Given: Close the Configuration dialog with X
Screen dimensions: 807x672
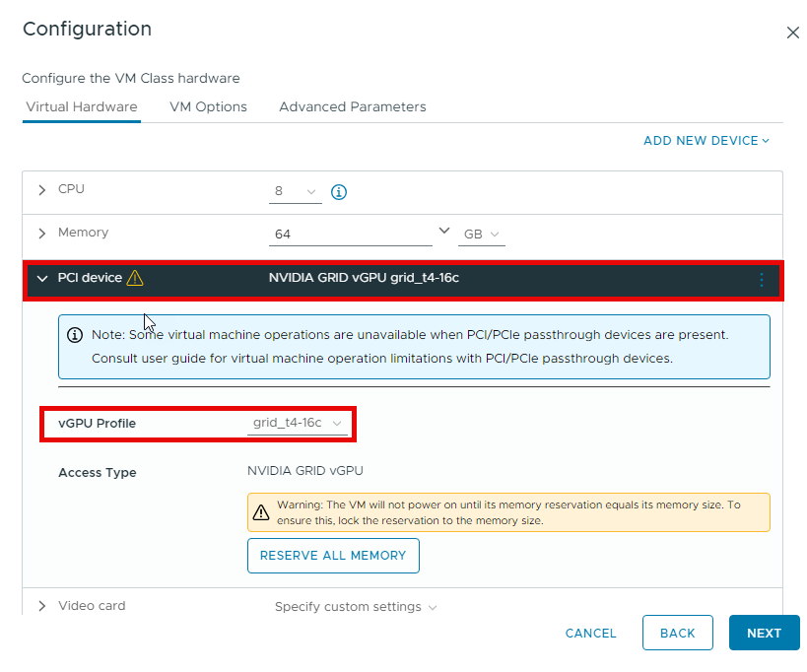Looking at the screenshot, I should click(x=792, y=33).
